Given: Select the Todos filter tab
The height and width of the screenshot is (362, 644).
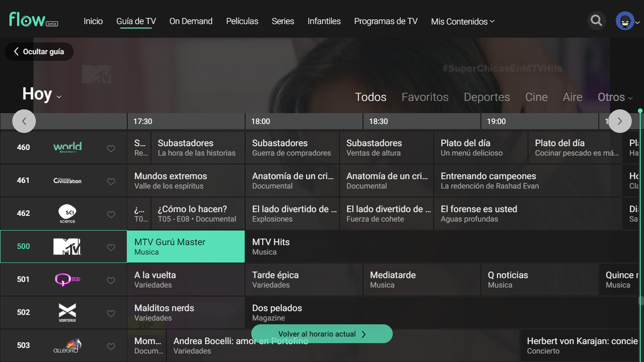Looking at the screenshot, I should pyautogui.click(x=371, y=97).
